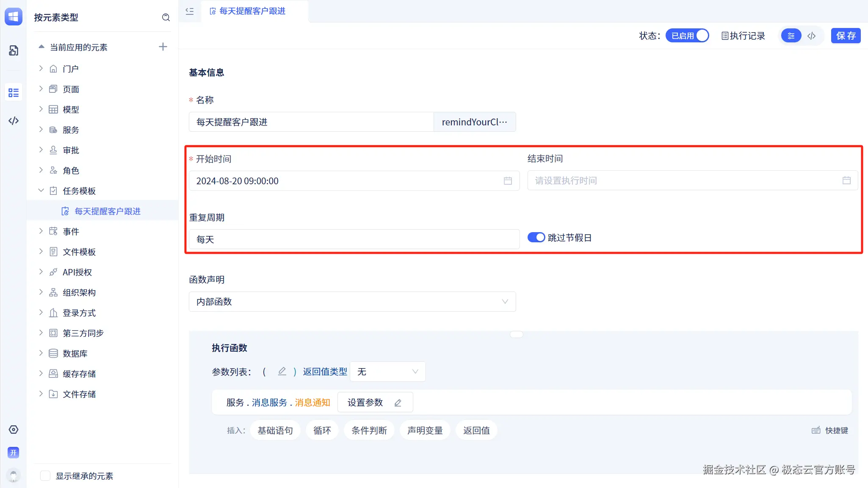This screenshot has width=868, height=488.
Task: Collapse the sidebar using the top menu icon
Action: (x=190, y=11)
